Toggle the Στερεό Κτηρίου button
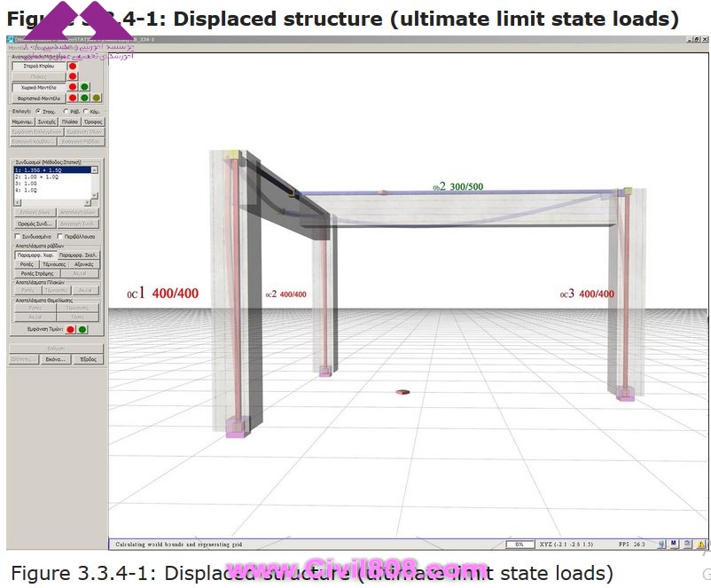Image resolution: width=711 pixels, height=588 pixels. click(x=38, y=67)
